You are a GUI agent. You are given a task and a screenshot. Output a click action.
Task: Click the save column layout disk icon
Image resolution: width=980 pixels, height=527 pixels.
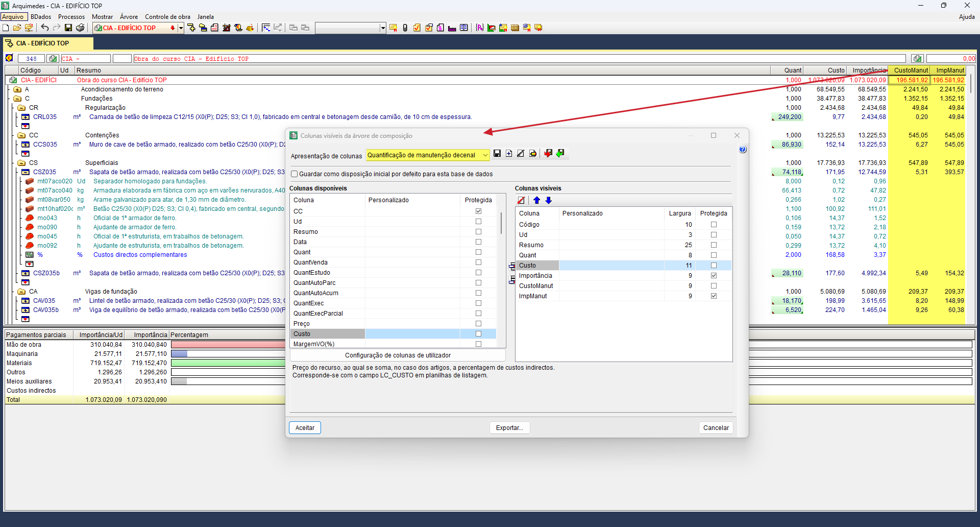[497, 154]
